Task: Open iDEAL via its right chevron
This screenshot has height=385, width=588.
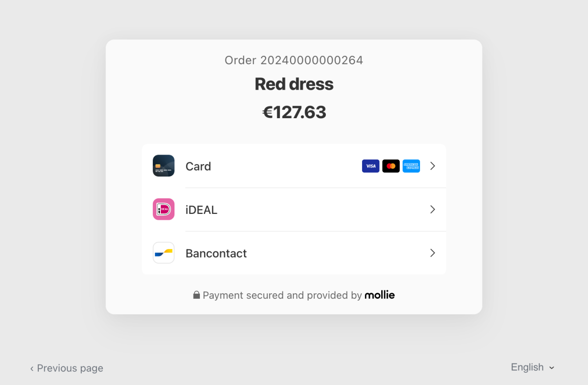Action: 433,209
